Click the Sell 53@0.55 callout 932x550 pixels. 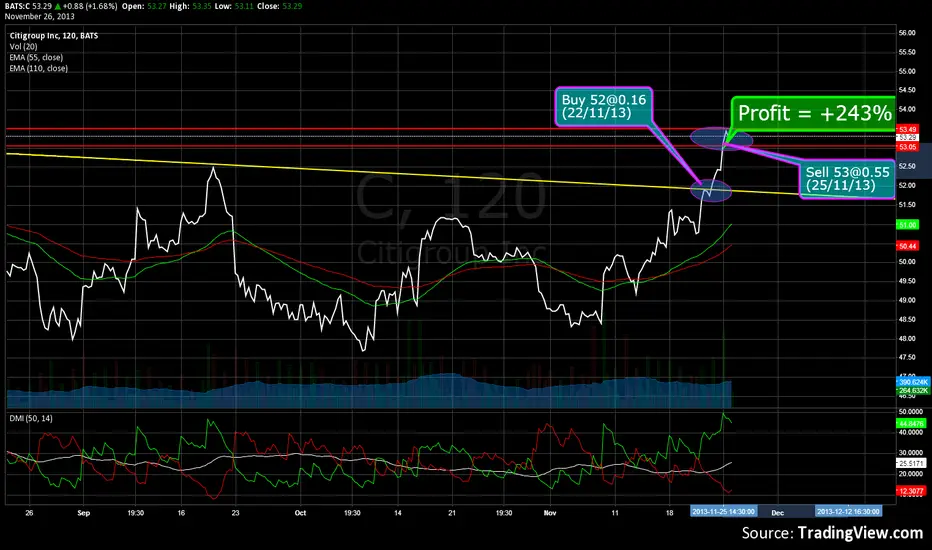[847, 179]
